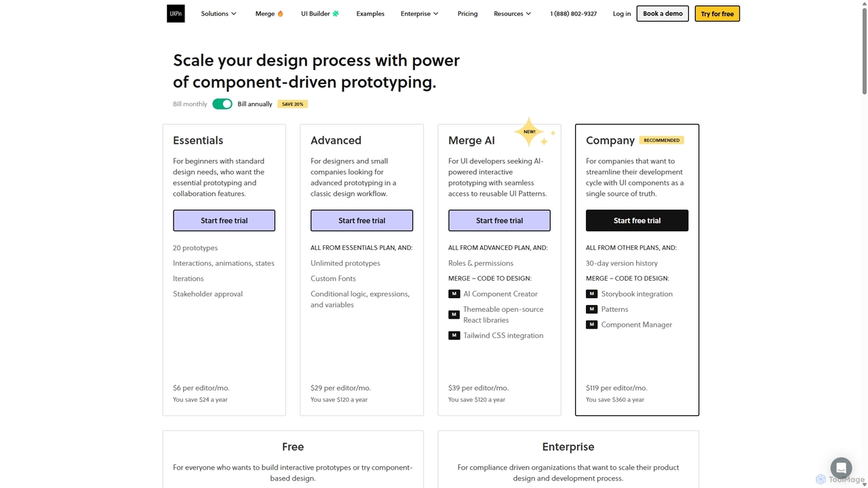Click '30-day version history' feature

coord(622,263)
